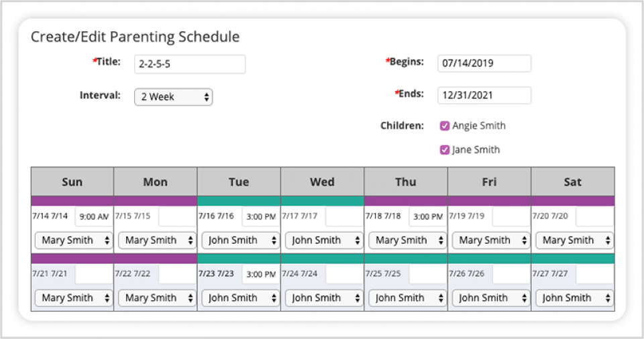This screenshot has width=644, height=339.
Task: Click the purple color bar above 7/14
Action: pyautogui.click(x=72, y=201)
